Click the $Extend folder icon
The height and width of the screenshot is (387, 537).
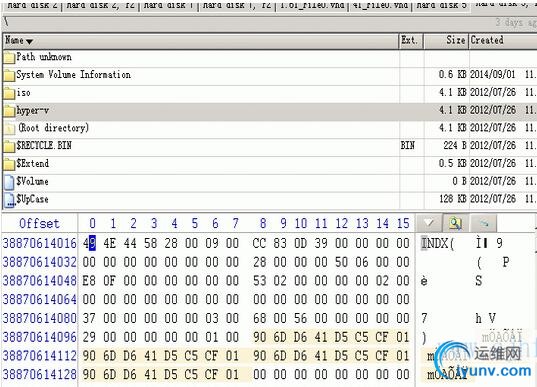(x=9, y=164)
